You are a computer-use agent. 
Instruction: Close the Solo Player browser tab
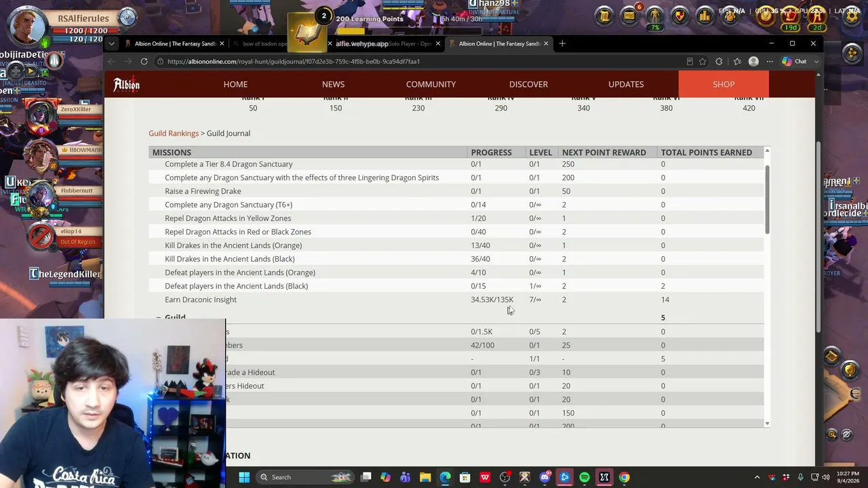pyautogui.click(x=438, y=43)
